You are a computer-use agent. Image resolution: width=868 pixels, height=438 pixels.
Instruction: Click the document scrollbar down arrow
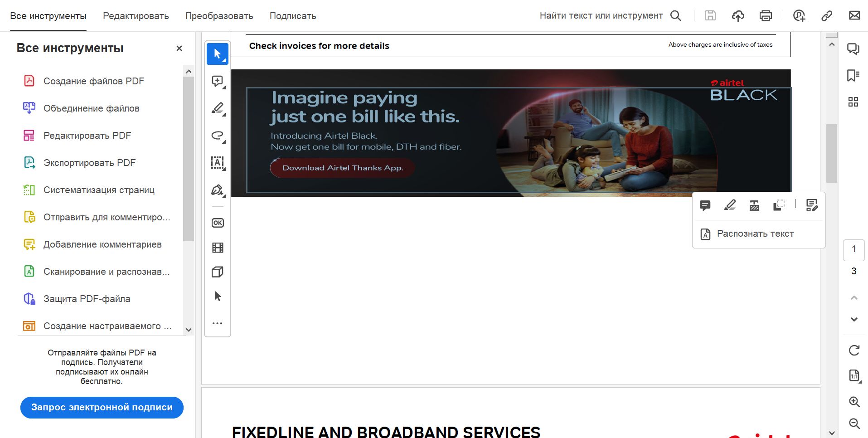(x=832, y=433)
